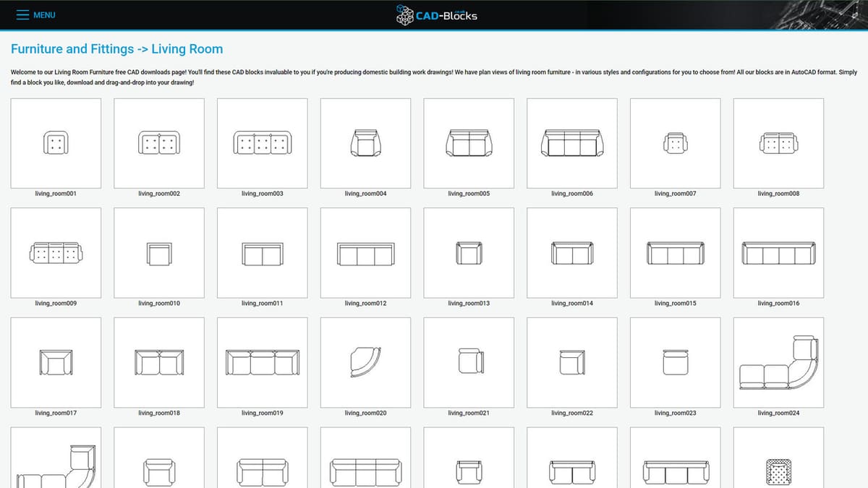Open the living_room007 small armchair thumbnail
The width and height of the screenshot is (868, 488).
(x=676, y=143)
